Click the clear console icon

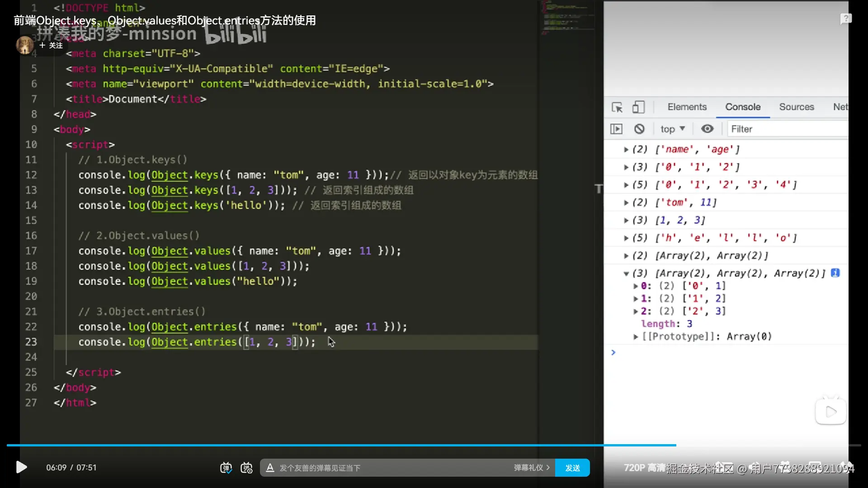pyautogui.click(x=639, y=129)
